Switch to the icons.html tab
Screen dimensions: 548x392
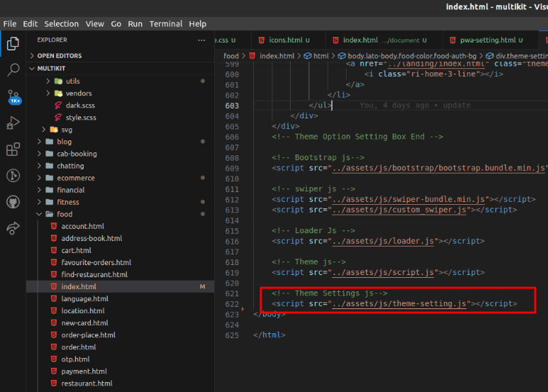point(285,40)
